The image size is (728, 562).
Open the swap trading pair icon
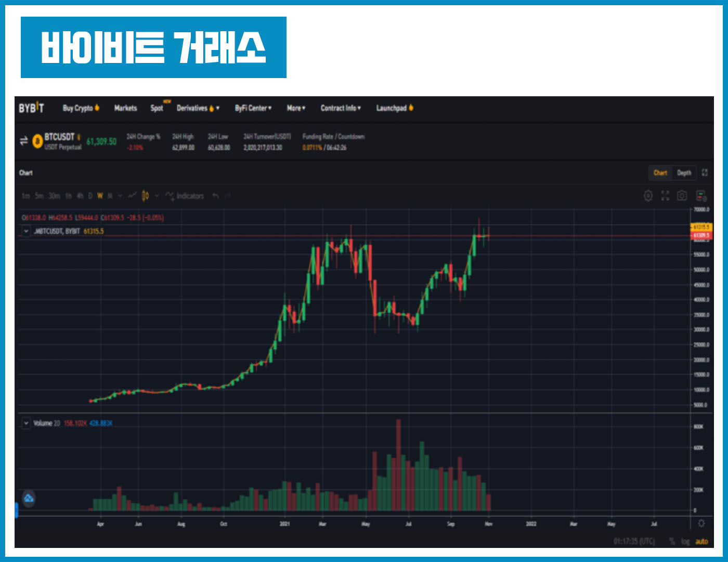(23, 141)
